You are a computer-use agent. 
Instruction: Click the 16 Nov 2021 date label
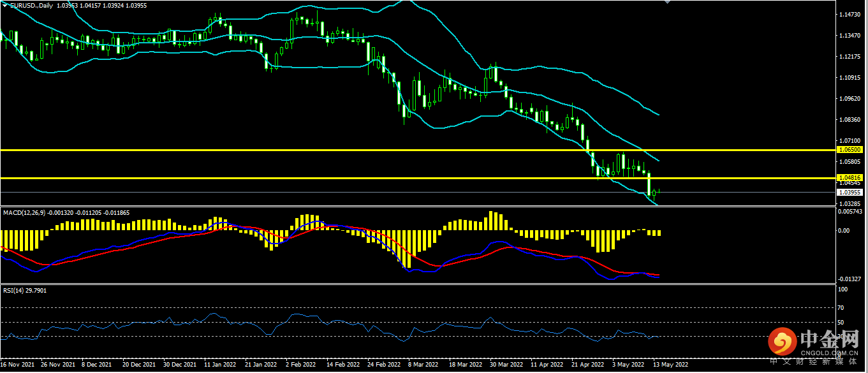17,365
